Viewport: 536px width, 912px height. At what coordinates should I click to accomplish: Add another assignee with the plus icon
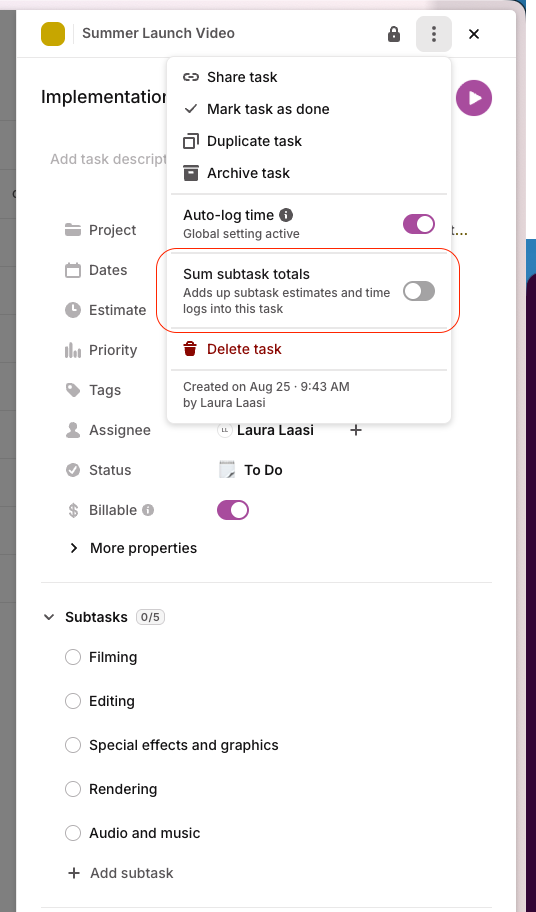point(356,430)
